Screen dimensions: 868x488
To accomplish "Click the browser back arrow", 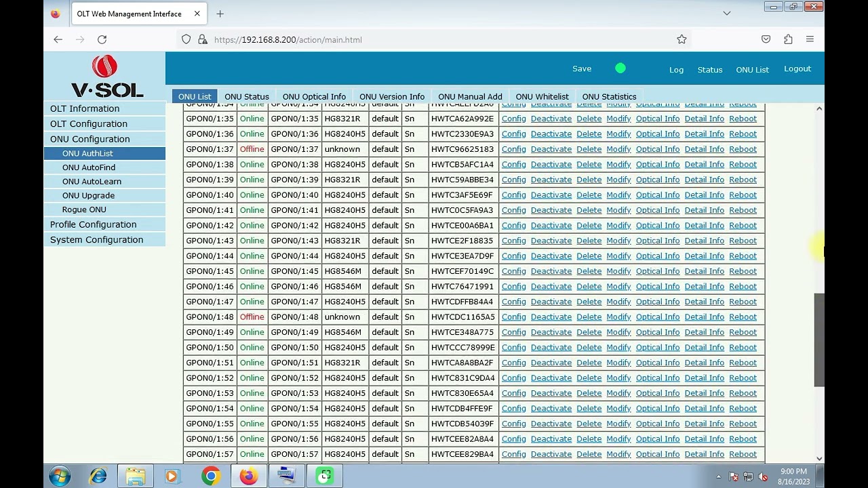I will [x=58, y=39].
